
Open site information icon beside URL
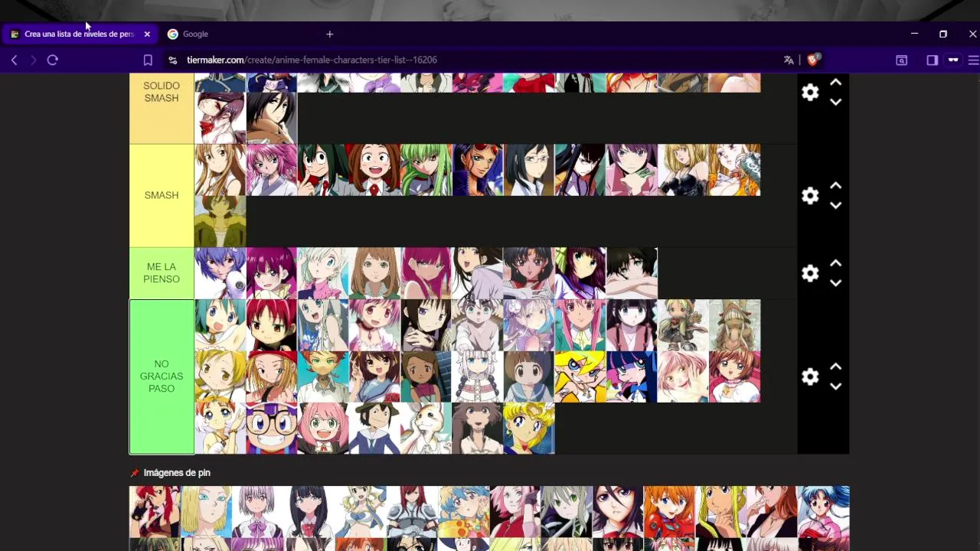(x=172, y=60)
